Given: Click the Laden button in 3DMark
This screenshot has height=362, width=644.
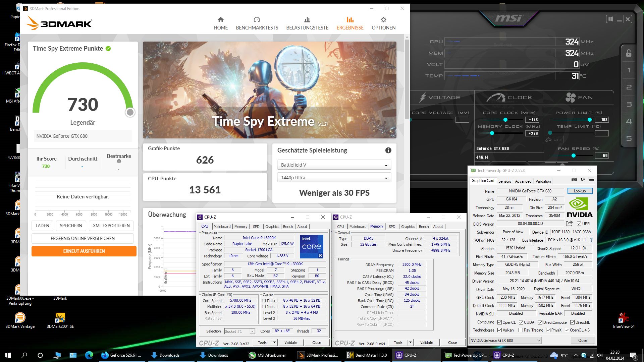Looking at the screenshot, I should (42, 226).
